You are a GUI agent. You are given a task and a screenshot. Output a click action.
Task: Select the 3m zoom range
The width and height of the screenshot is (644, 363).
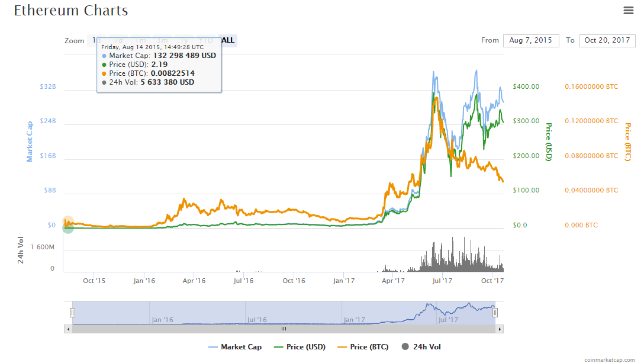[162, 40]
